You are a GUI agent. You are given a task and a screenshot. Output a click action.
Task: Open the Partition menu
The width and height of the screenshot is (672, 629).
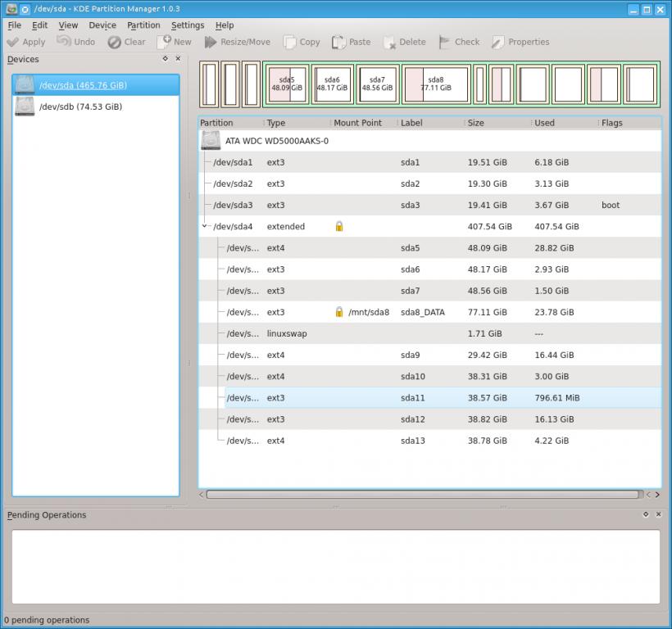(x=143, y=25)
